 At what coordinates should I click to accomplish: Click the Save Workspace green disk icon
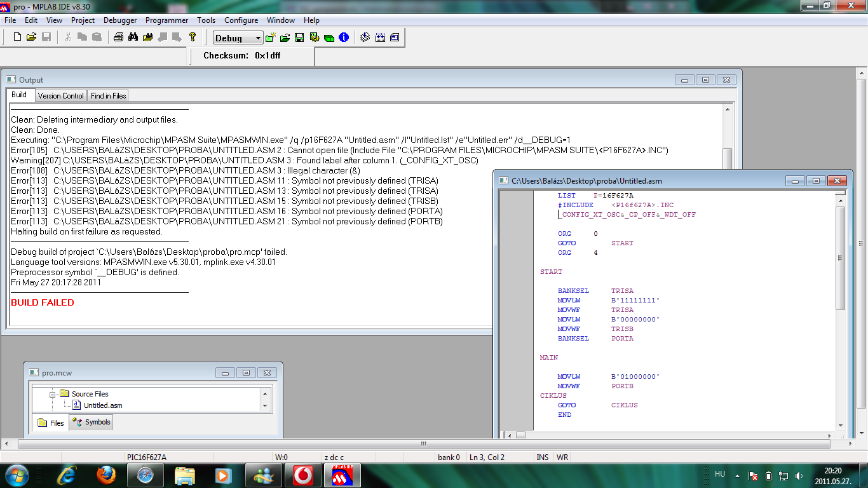[299, 37]
